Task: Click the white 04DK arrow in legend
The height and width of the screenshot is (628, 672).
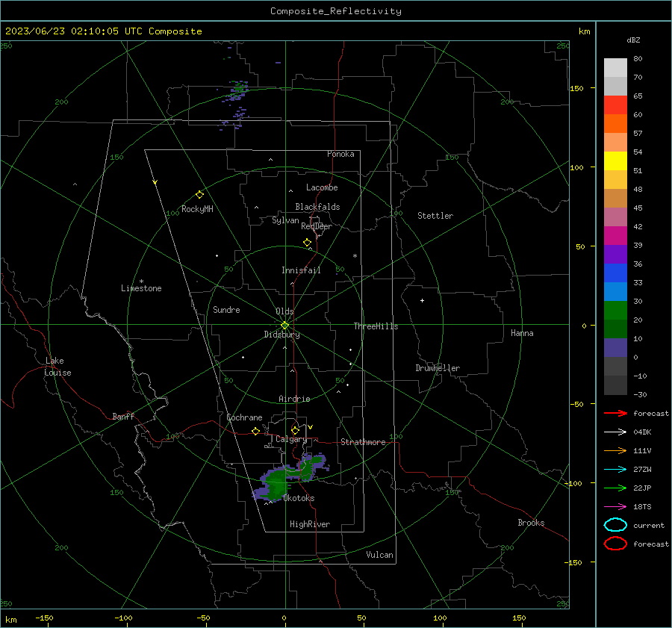Action: (x=615, y=432)
